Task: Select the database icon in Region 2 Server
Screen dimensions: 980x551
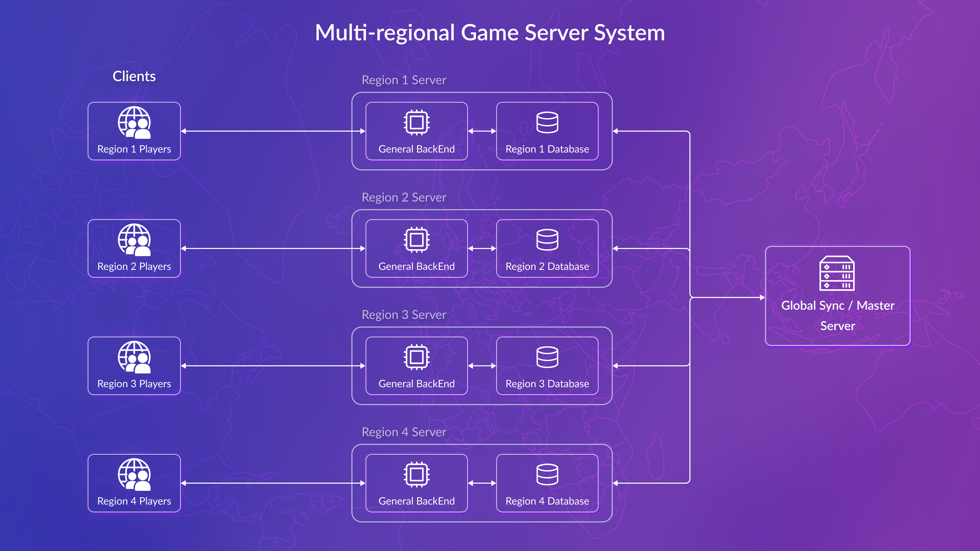Action: (x=547, y=240)
